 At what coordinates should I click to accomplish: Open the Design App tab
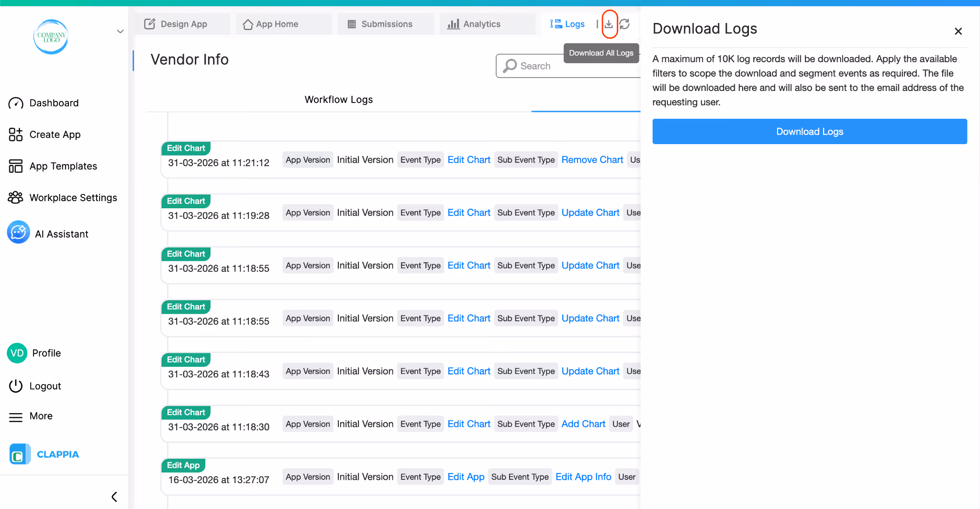coord(182,24)
